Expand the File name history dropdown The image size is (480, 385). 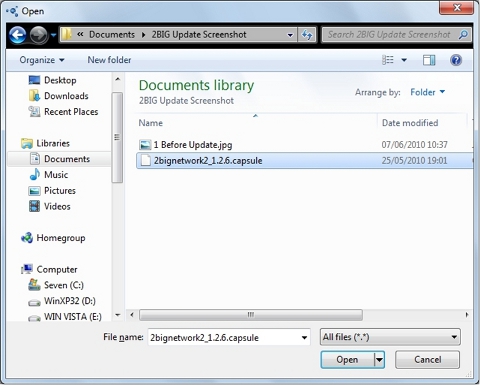304,337
